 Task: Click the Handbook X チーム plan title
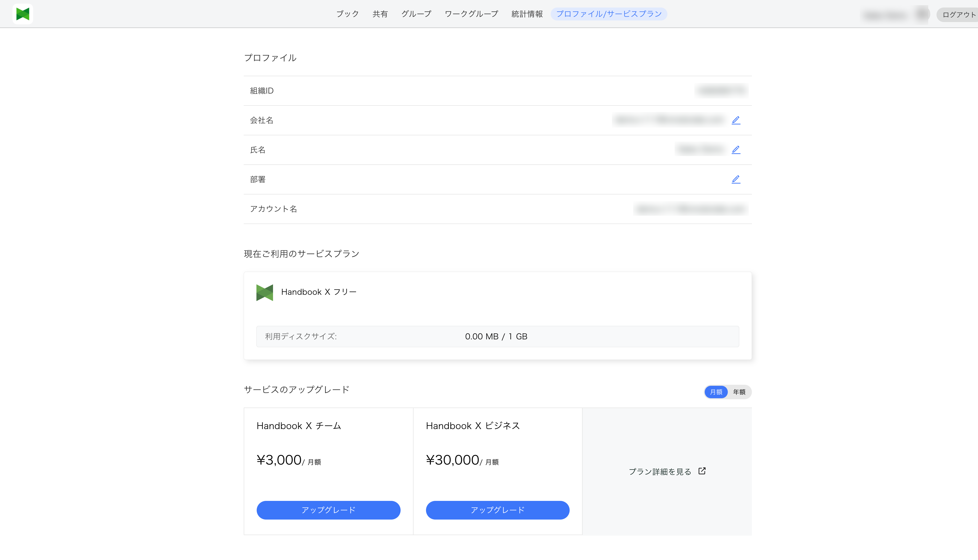299,426
